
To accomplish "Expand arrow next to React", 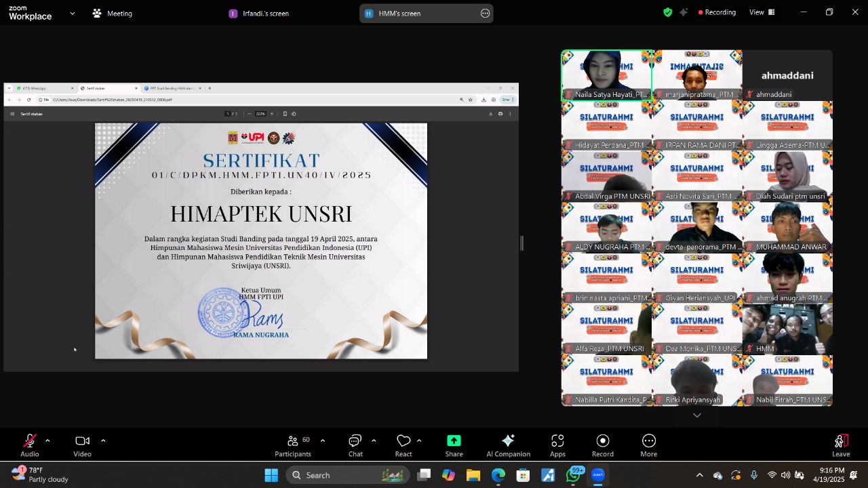I will coord(419,441).
